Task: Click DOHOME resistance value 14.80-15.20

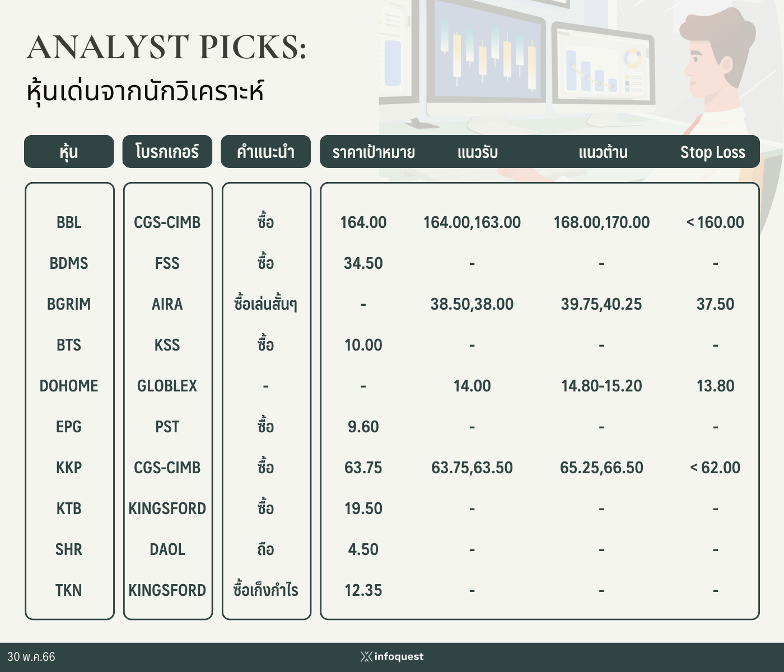Action: pyautogui.click(x=601, y=386)
